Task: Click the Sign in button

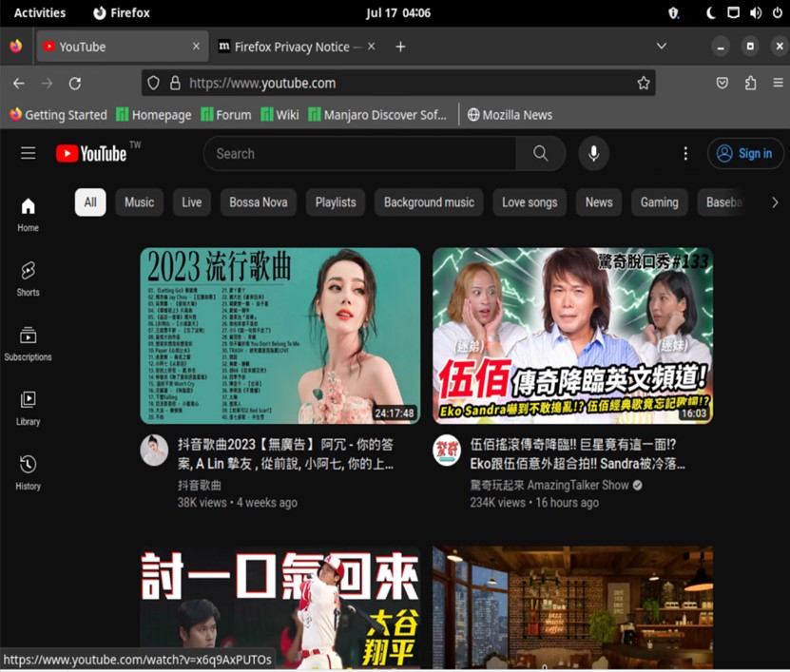Action: (745, 153)
